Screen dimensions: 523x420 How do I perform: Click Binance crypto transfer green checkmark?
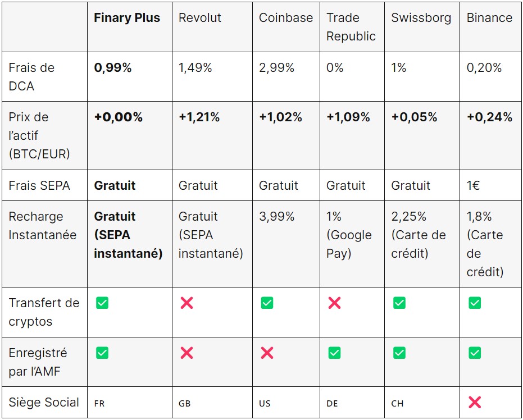click(x=475, y=303)
